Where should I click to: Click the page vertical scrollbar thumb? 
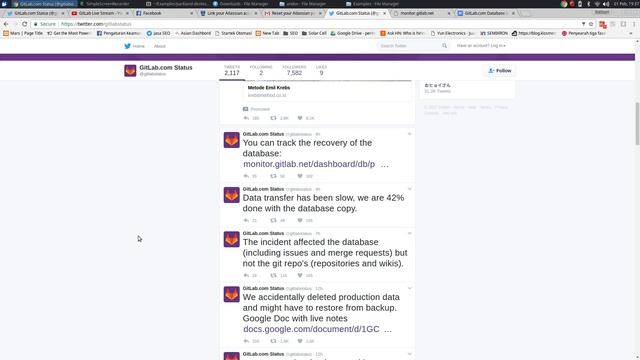click(637, 124)
